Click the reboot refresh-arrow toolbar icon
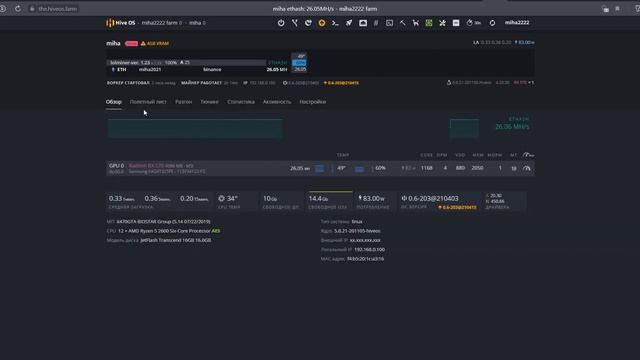The width and height of the screenshot is (640, 360). coord(308,23)
